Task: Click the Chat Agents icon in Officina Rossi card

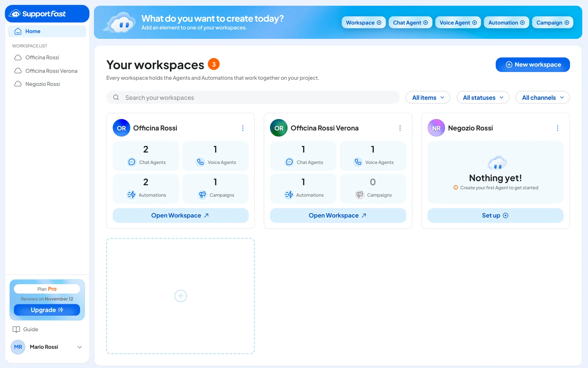Action: [132, 162]
